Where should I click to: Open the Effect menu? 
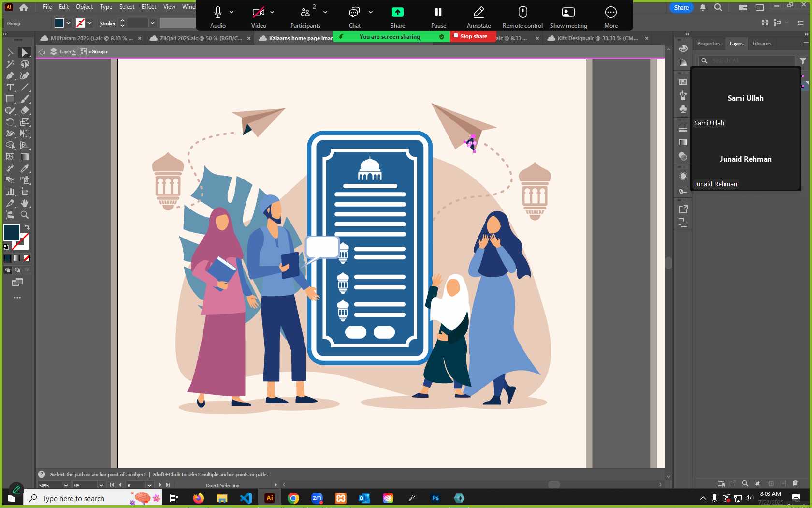(x=149, y=7)
